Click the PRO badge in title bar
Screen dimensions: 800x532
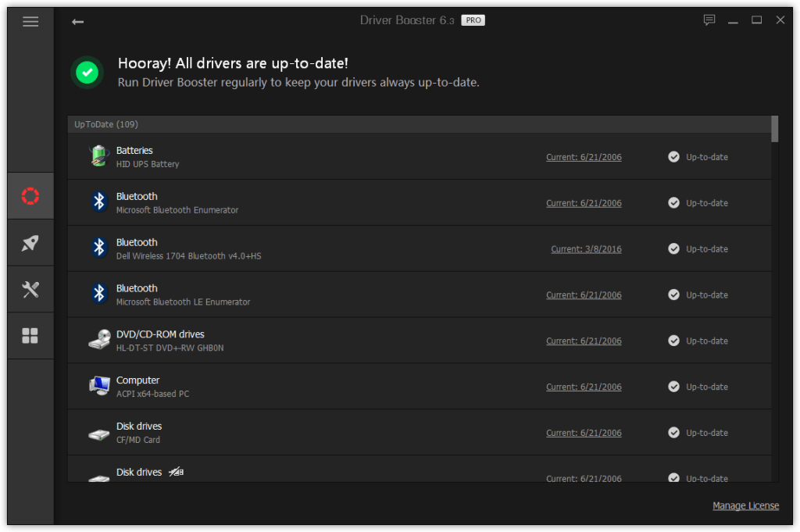473,20
